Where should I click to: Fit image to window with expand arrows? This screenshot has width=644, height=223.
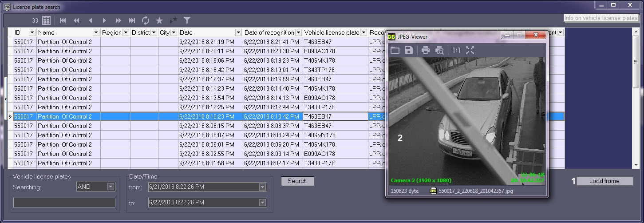470,50
